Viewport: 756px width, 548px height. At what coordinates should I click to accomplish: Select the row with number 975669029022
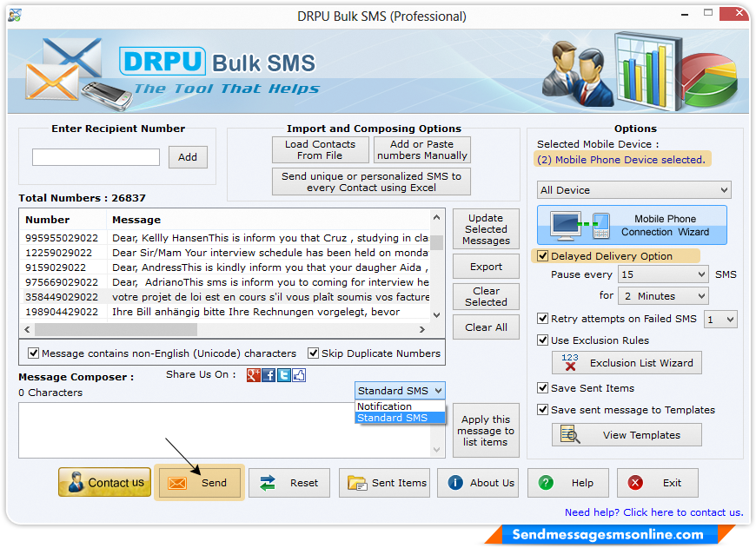tap(225, 282)
